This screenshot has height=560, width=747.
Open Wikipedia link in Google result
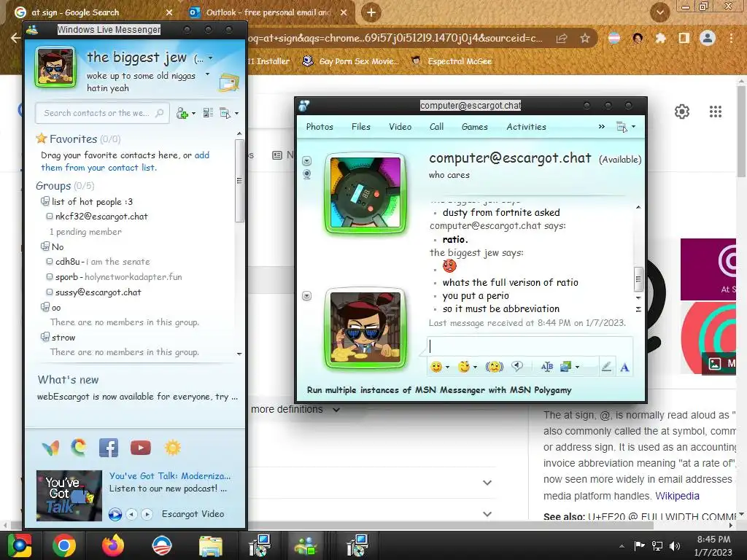(677, 496)
